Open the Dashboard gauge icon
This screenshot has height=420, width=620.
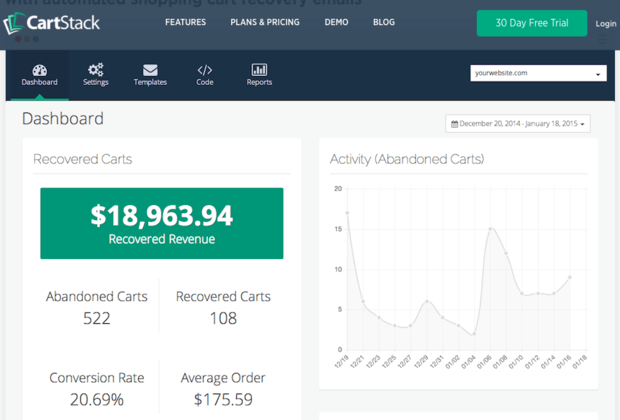coord(40,70)
